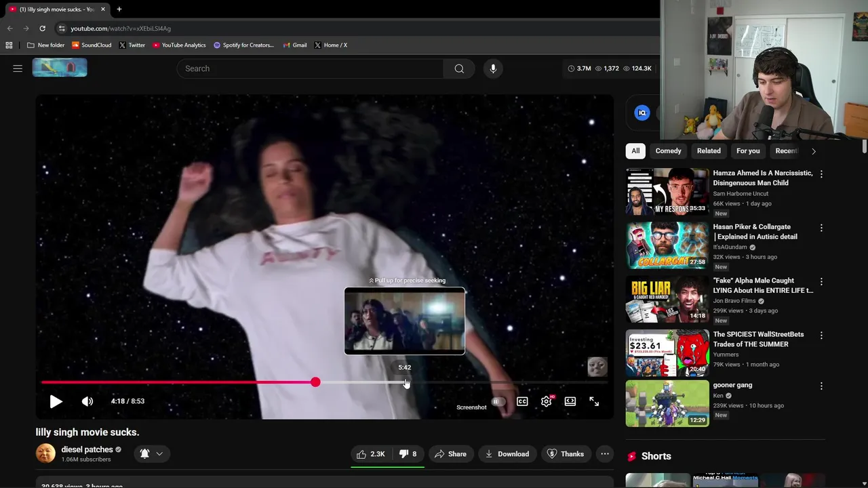Select the Comedy filter chip
Screen dimensions: 868x488
coord(668,151)
